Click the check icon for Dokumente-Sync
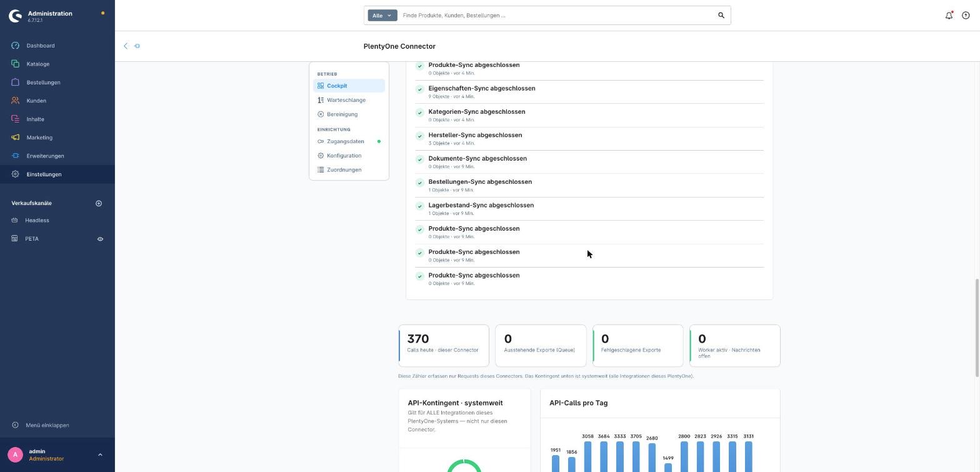 pyautogui.click(x=420, y=159)
